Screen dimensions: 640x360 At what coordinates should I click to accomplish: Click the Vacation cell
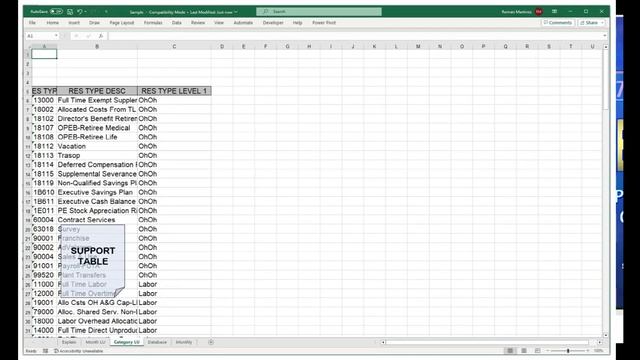[97, 147]
